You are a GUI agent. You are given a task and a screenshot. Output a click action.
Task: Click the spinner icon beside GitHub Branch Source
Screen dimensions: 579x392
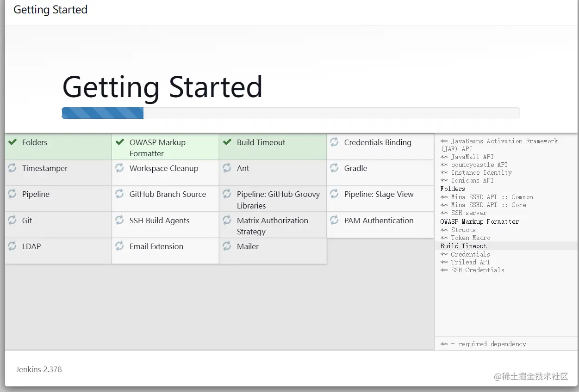click(x=119, y=194)
